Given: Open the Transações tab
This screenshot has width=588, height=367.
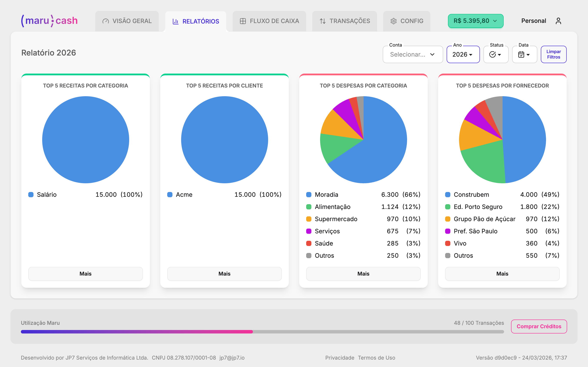Looking at the screenshot, I should [344, 21].
